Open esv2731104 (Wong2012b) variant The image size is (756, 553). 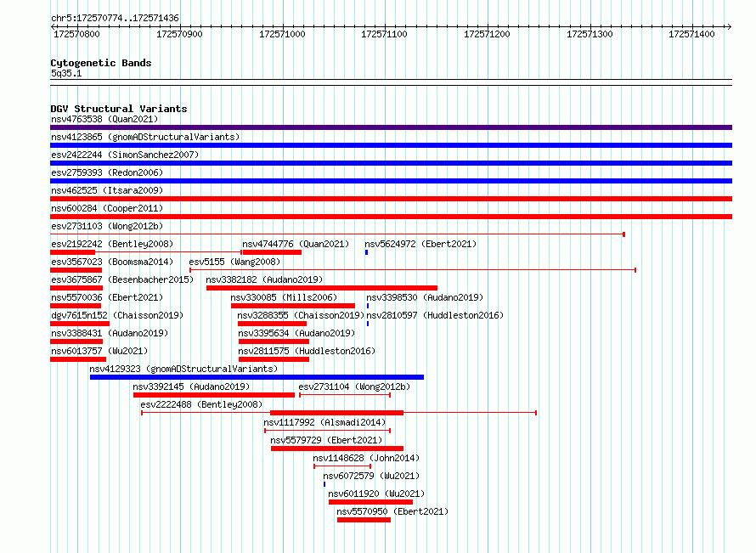354,387
